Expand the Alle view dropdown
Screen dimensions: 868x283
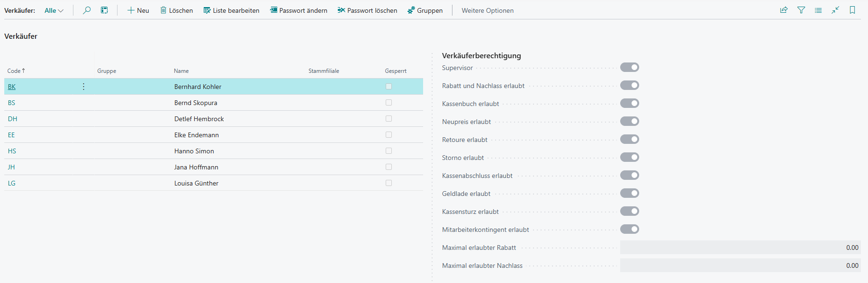pos(54,10)
